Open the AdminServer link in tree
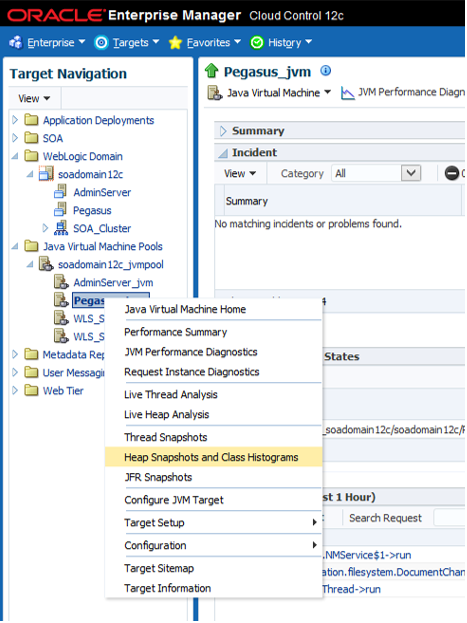The image size is (467, 623). (x=102, y=192)
